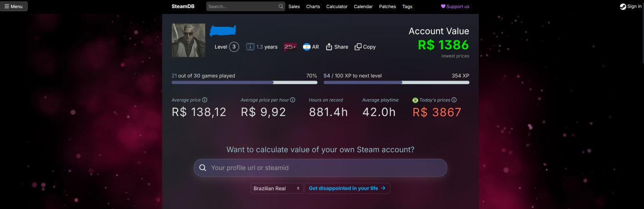Image resolution: width=644 pixels, height=209 pixels.
Task: Open the Brazilian Real currency dropdown
Action: [277, 188]
